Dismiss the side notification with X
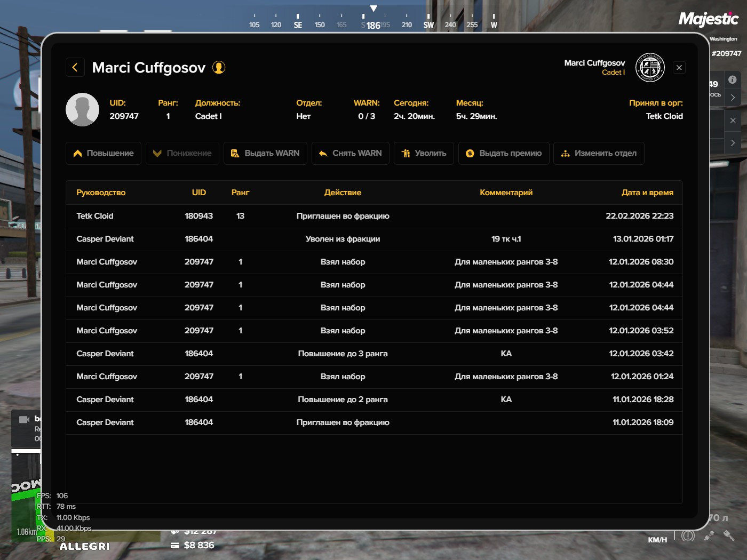Viewport: 747px width, 560px height. (x=733, y=121)
